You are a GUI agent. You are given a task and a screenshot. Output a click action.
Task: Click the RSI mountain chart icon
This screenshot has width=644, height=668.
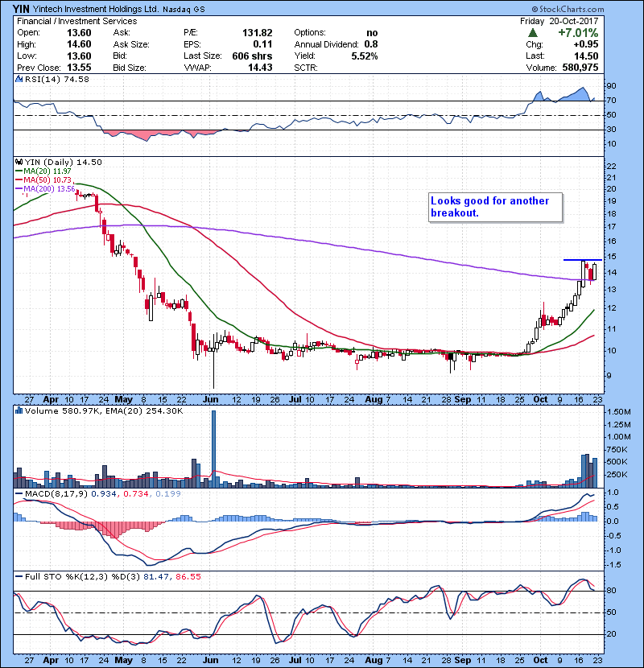[19, 79]
